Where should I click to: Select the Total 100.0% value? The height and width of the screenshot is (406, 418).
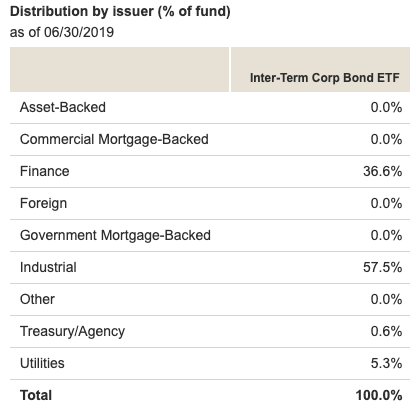[x=379, y=395]
